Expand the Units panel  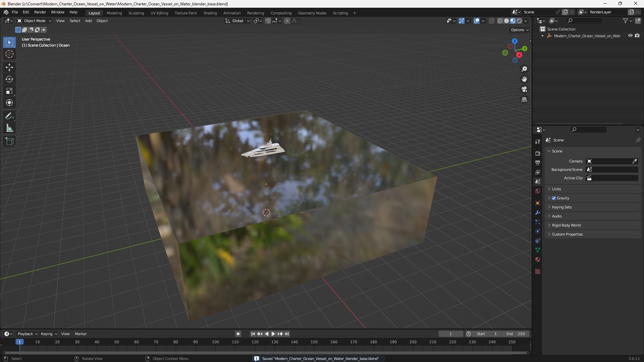coord(556,189)
